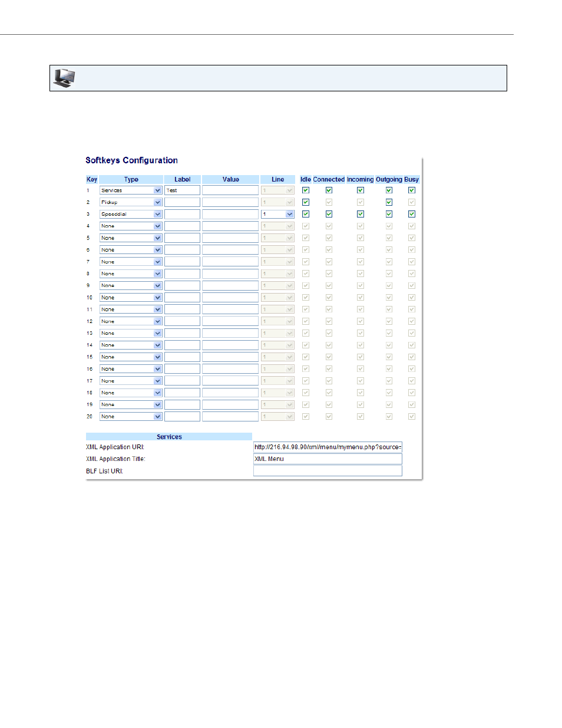This screenshot has height=728, width=562.
Task: Click the 'Idle' column header
Action: [x=306, y=179]
